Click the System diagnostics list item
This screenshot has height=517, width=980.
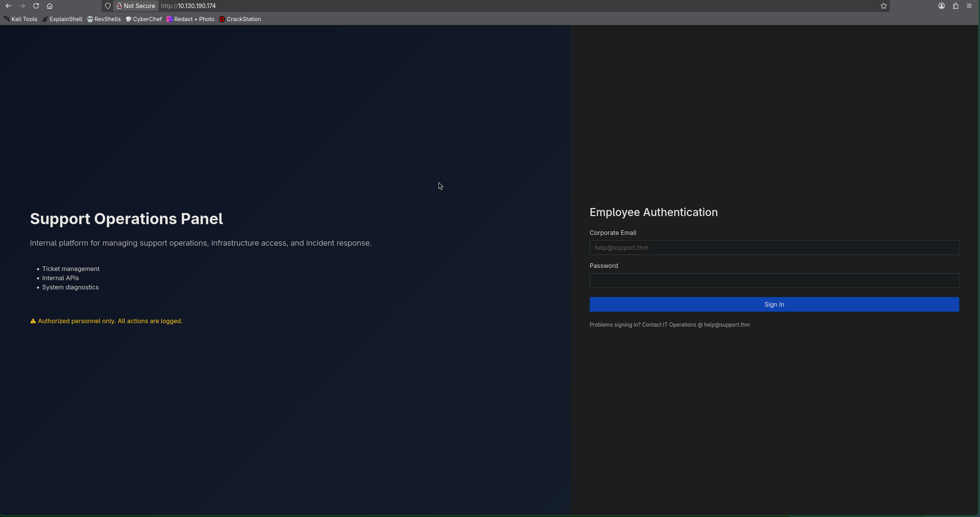point(70,287)
